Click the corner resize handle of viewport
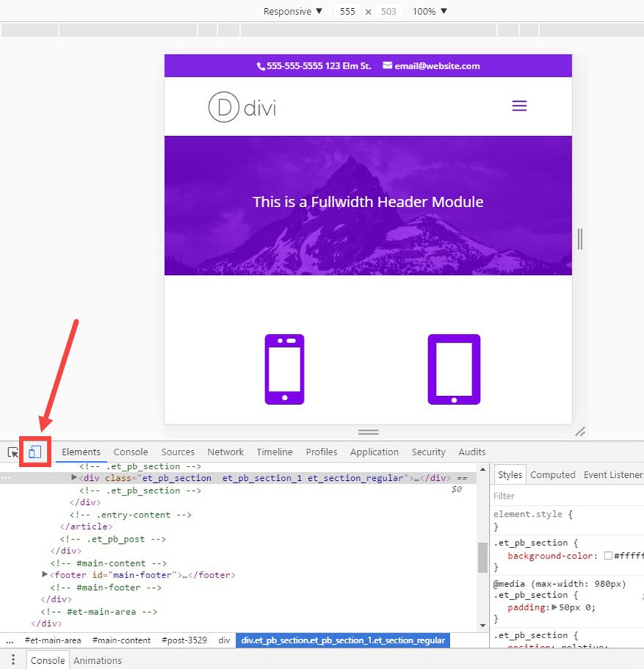 pyautogui.click(x=580, y=432)
